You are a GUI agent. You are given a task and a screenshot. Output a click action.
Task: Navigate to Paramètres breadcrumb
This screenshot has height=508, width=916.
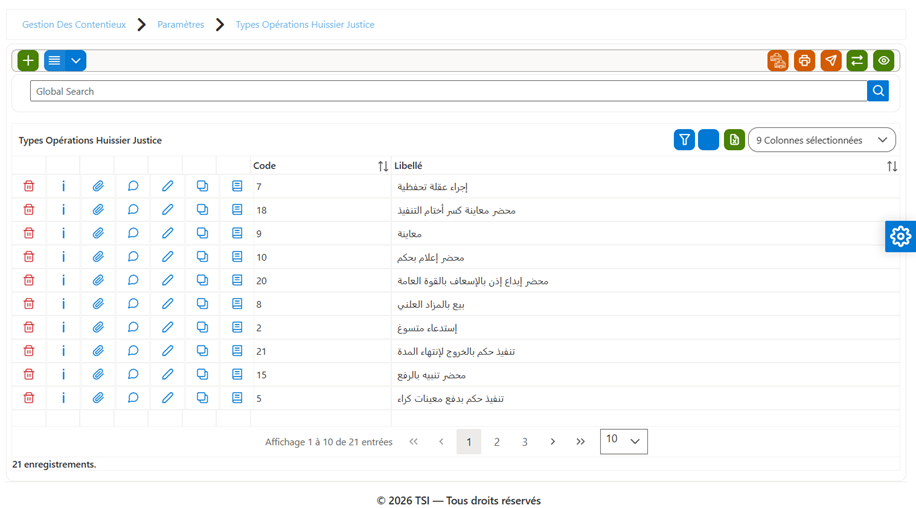(181, 25)
